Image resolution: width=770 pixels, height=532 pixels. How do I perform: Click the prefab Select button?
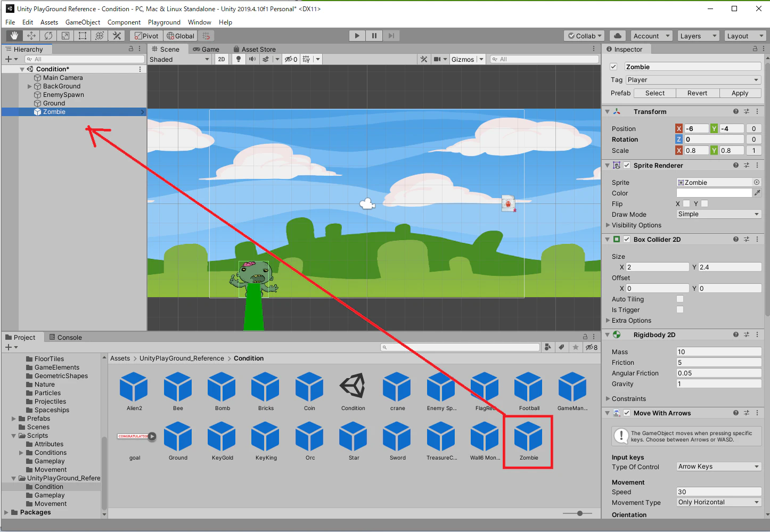(x=655, y=93)
